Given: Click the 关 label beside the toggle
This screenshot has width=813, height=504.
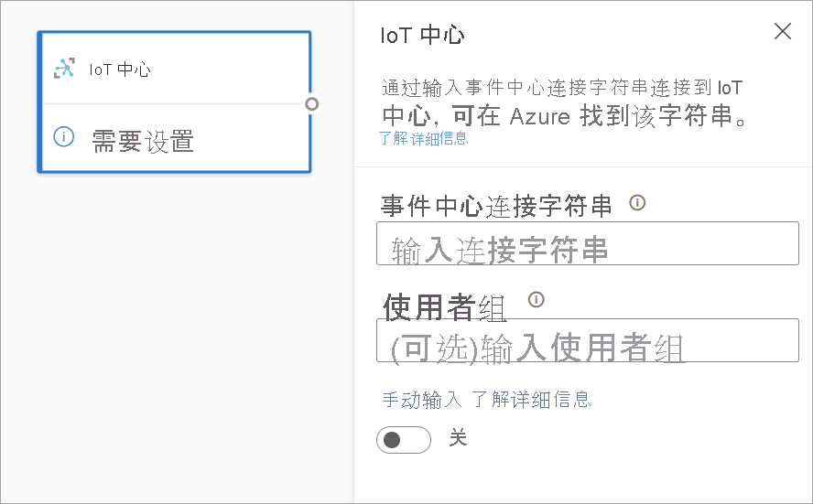Looking at the screenshot, I should (458, 438).
